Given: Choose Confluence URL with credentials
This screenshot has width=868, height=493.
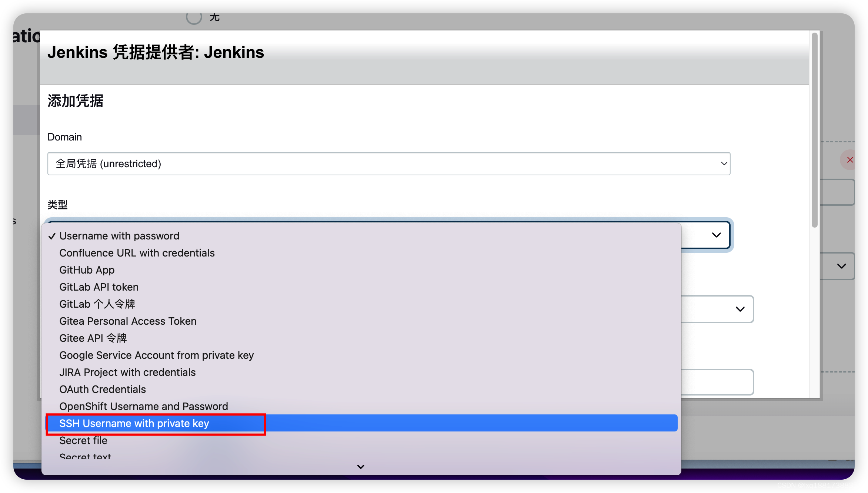Looking at the screenshot, I should [361, 253].
